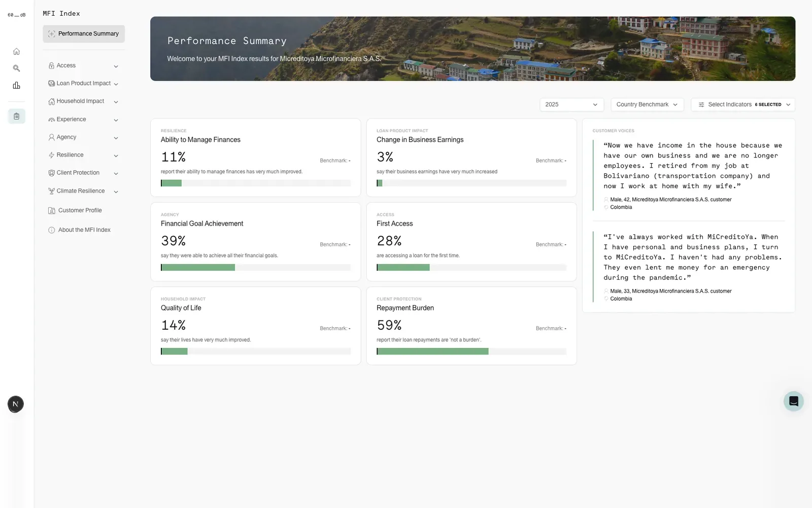Click the Loan Product Impact icon
This screenshot has height=508, width=812.
point(51,83)
